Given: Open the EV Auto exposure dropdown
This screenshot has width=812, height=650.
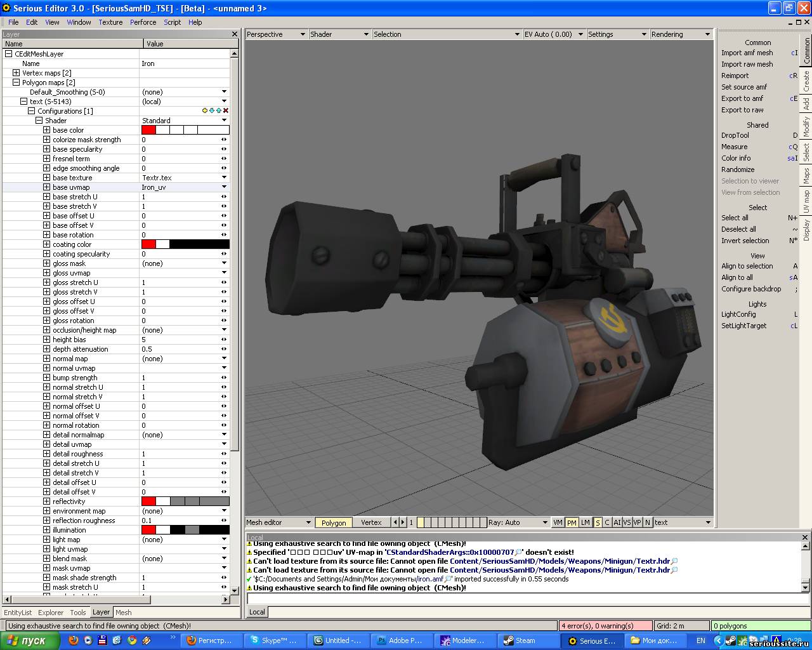Looking at the screenshot, I should click(554, 34).
